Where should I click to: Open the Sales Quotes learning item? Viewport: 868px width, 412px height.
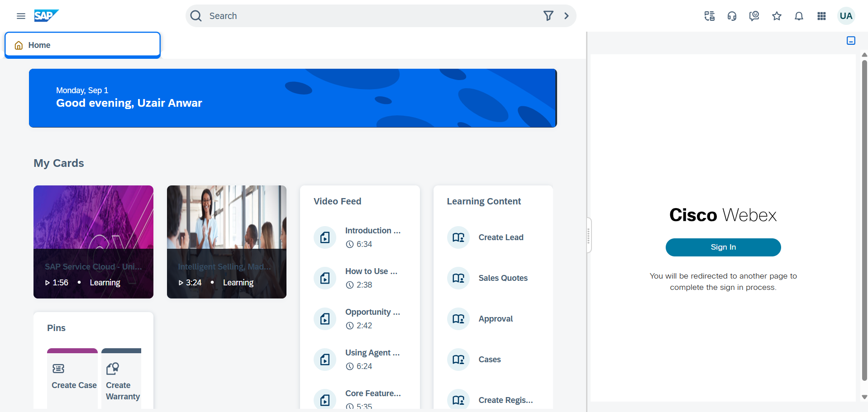(503, 278)
